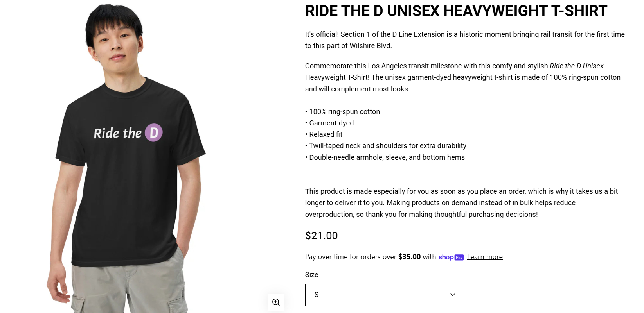Click the 'Ride the' text printed on the shirt

point(117,133)
